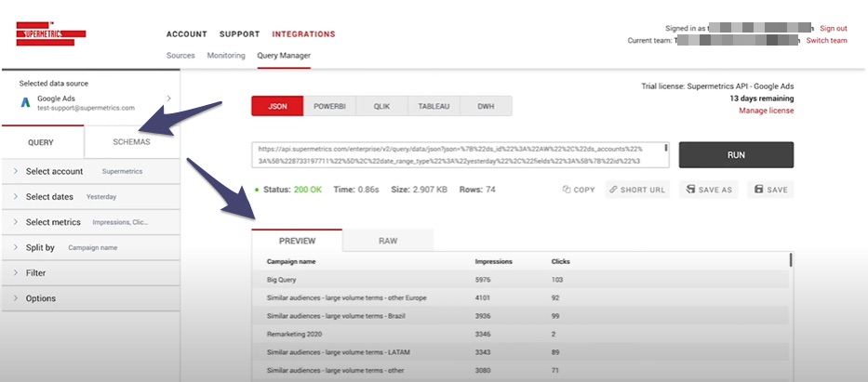Select the Brazil similar audiences row

[x=520, y=316]
